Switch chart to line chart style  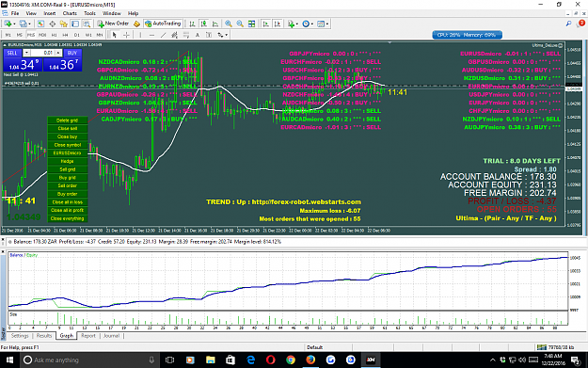(x=215, y=24)
